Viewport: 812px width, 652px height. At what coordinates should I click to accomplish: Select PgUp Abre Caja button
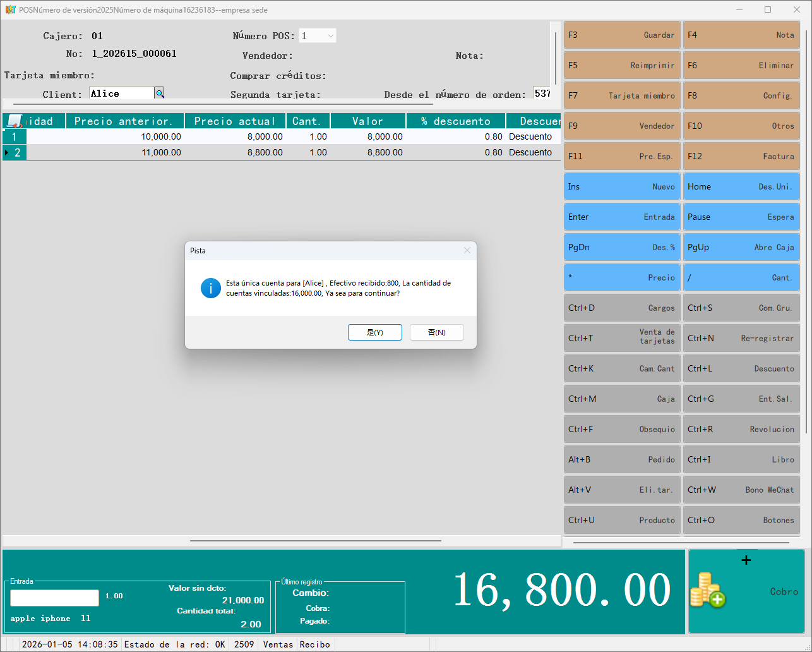point(741,247)
